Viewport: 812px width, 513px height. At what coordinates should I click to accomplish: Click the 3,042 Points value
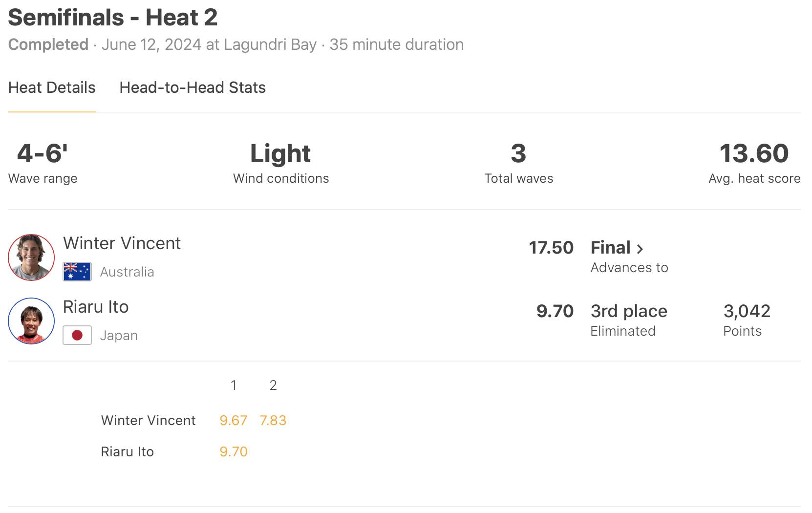tap(747, 311)
